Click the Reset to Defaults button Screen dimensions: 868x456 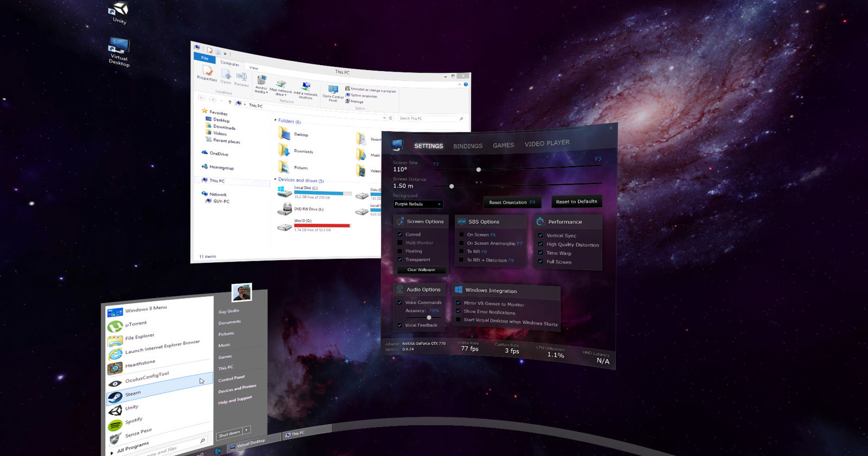coord(576,201)
